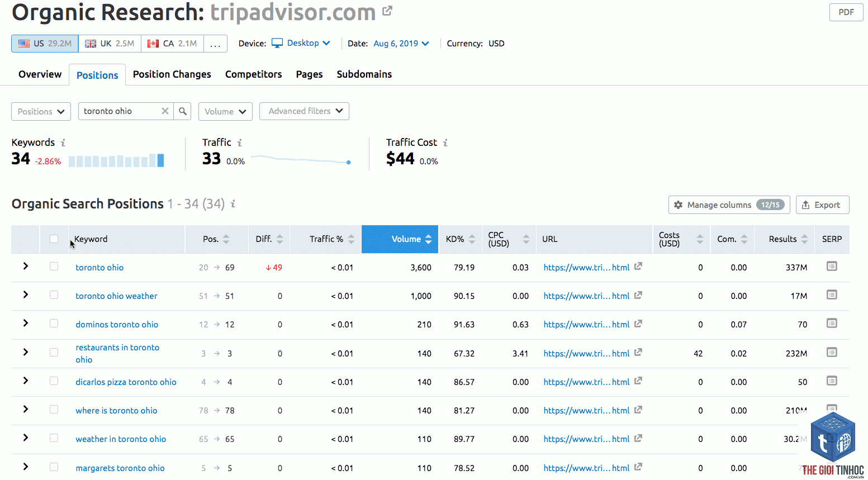Open the 'toronto ohio' keyword link
This screenshot has width=868, height=480.
click(99, 268)
